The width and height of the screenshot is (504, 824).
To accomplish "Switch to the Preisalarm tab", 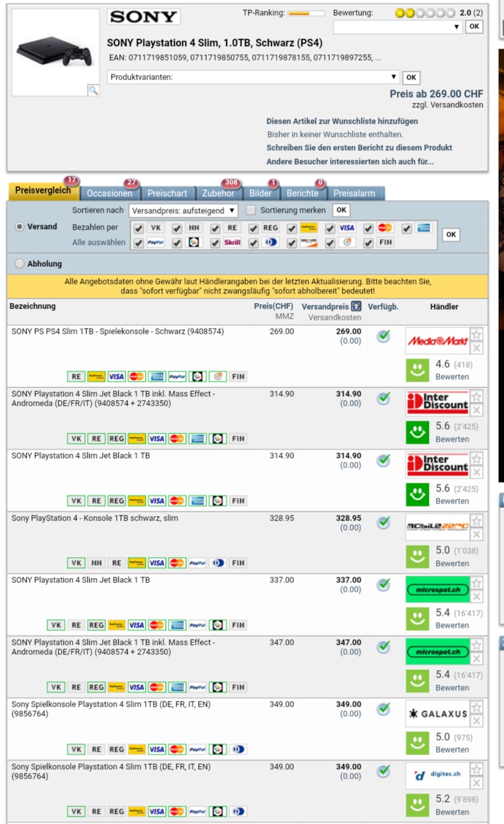I will 354,193.
